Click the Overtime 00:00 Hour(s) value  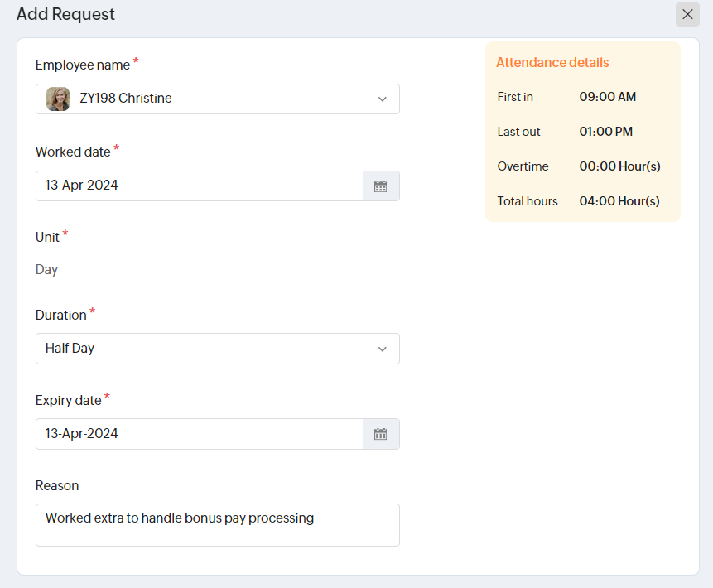[619, 166]
